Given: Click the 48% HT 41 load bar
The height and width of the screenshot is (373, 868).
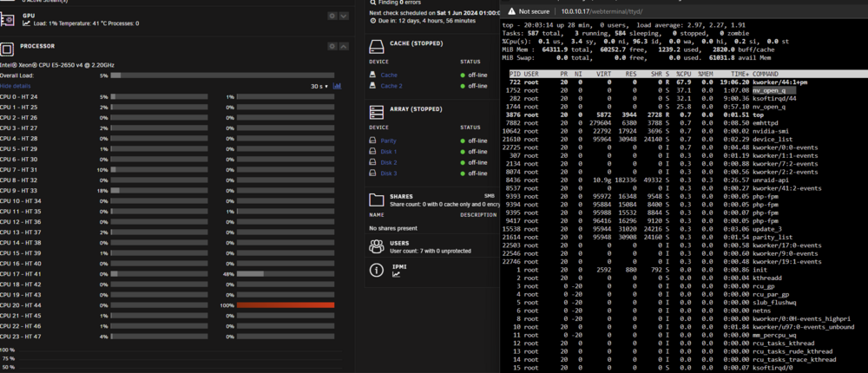Looking at the screenshot, I should 286,274.
